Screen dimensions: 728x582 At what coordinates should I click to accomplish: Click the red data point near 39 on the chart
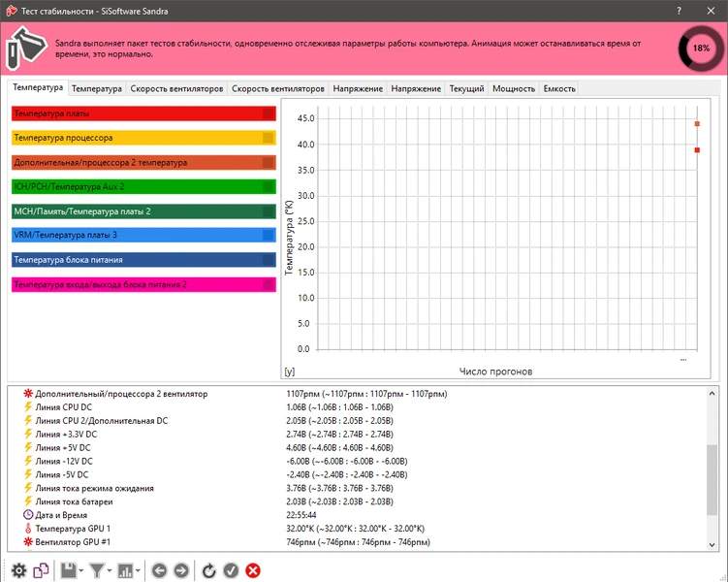697,150
